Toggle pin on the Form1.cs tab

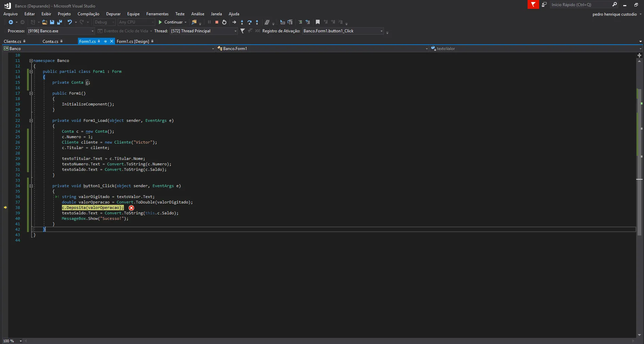tap(106, 41)
